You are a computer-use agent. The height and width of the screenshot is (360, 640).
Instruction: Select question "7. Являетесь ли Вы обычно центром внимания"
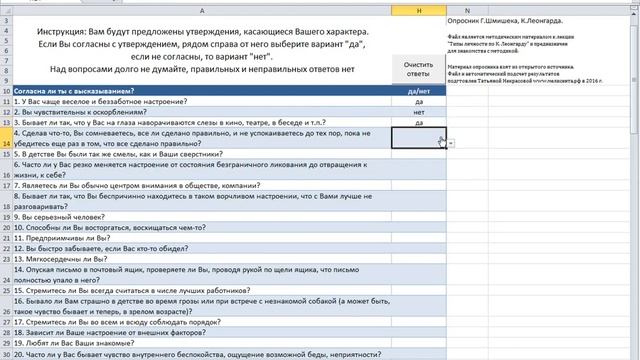click(x=202, y=185)
